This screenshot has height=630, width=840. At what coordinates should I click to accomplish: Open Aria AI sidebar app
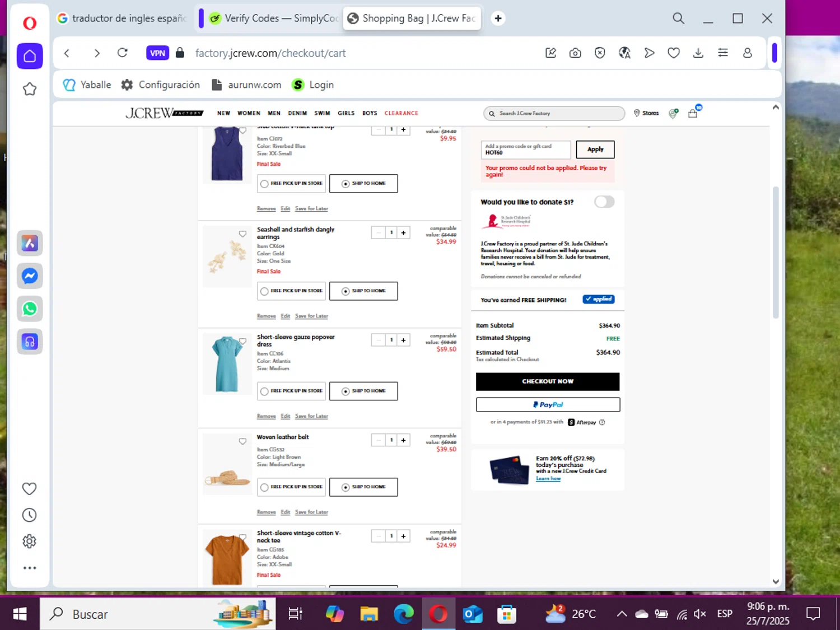[x=30, y=243]
